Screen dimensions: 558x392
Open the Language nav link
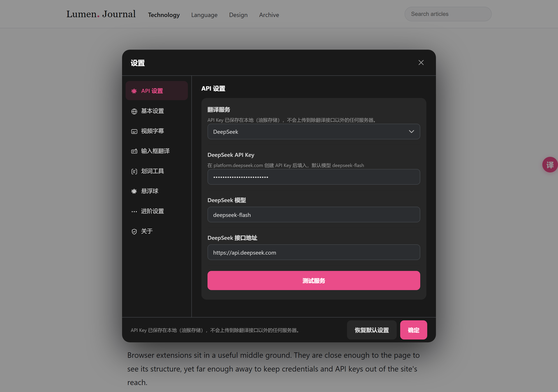(x=204, y=15)
